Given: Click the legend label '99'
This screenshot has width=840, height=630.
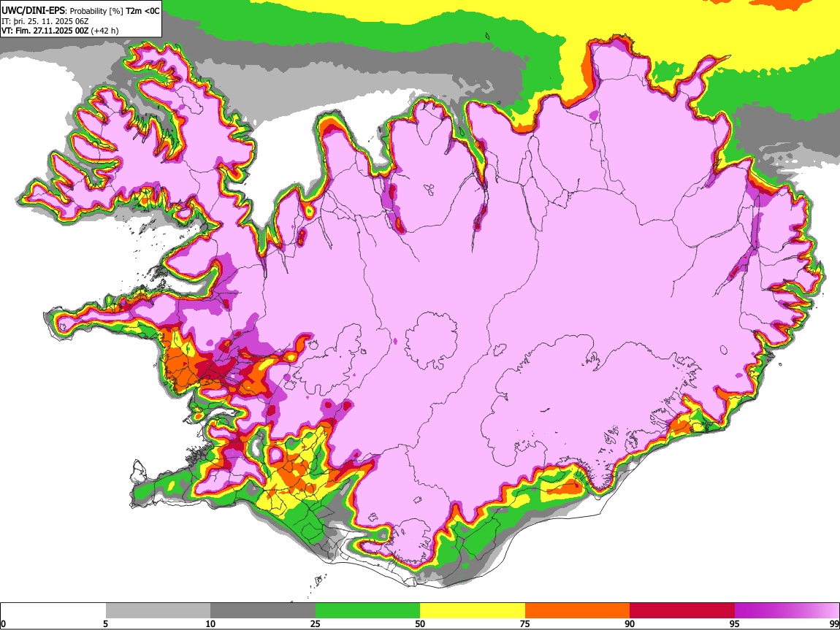Looking at the screenshot, I should click(x=833, y=623).
